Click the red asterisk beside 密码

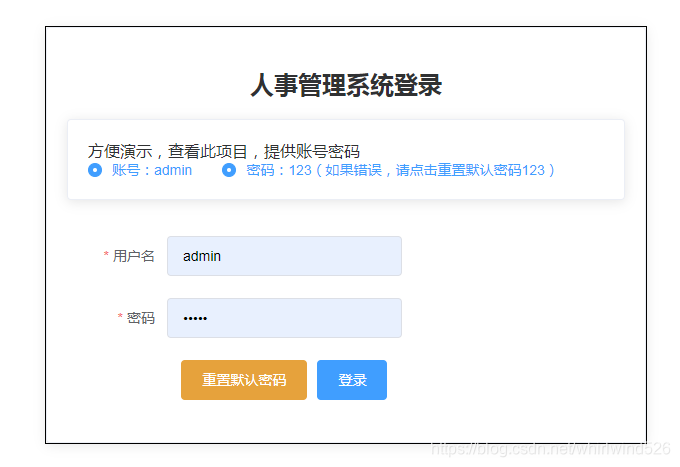tap(120, 318)
